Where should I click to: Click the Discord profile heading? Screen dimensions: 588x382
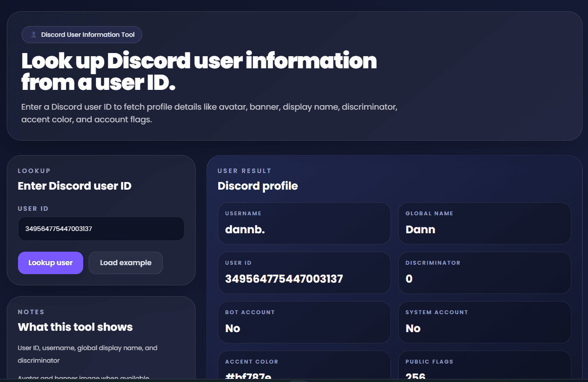[257, 186]
